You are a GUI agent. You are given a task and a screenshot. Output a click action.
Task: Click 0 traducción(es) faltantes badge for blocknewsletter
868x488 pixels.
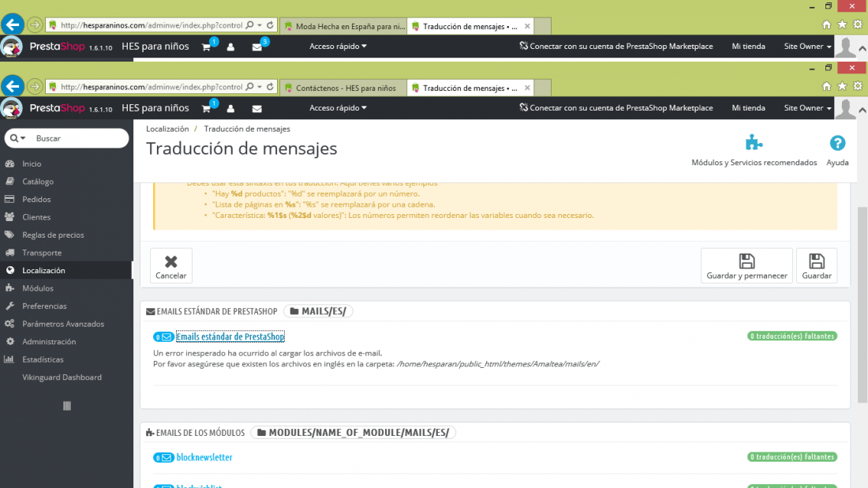pos(792,457)
